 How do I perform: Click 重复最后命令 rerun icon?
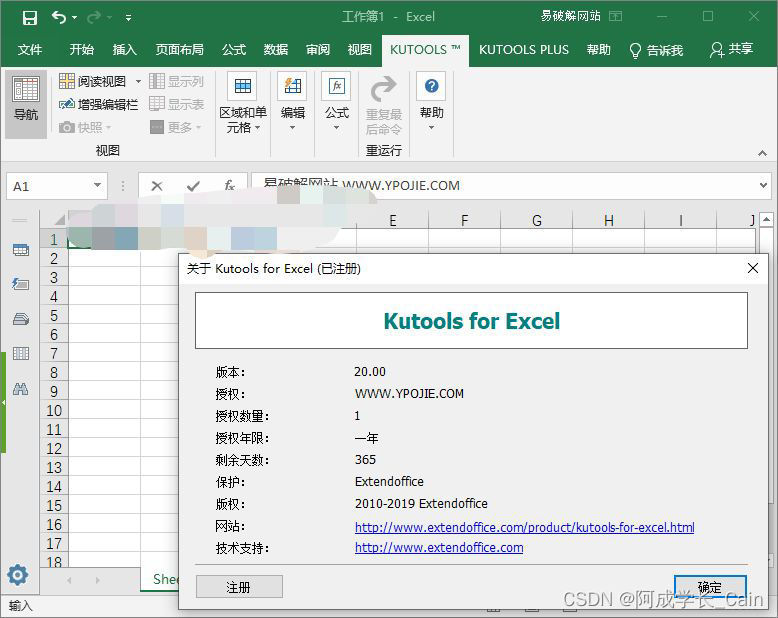(384, 89)
